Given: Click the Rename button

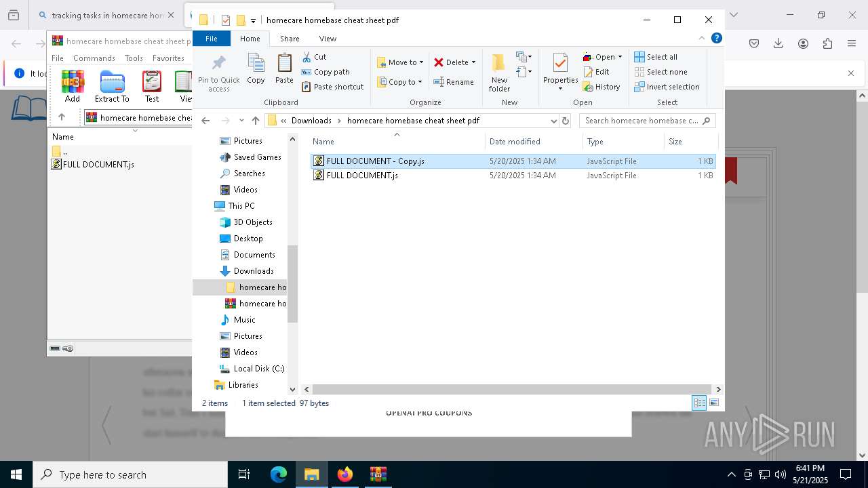Looking at the screenshot, I should tap(454, 82).
